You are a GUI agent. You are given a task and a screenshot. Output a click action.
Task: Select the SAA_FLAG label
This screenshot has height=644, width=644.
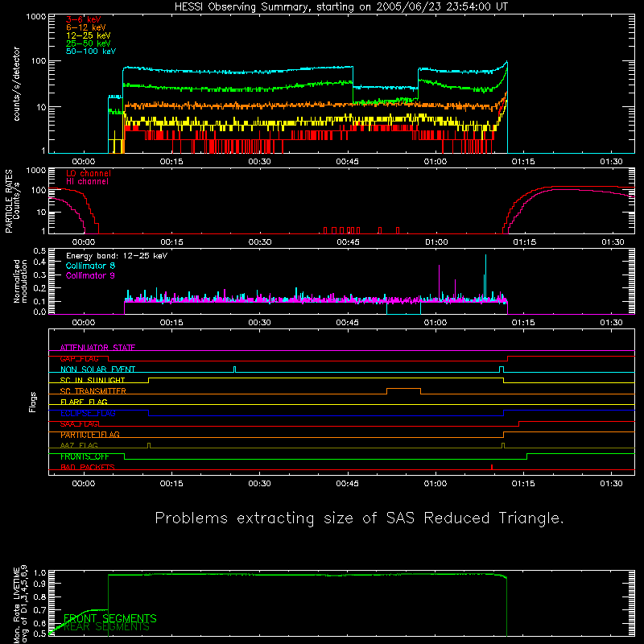79,424
